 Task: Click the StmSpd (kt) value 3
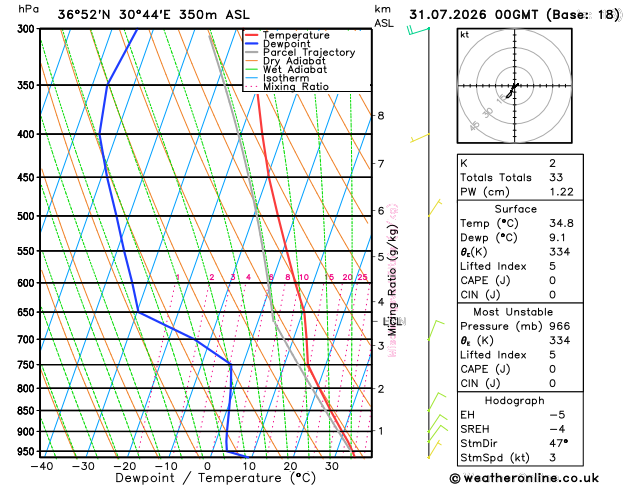click(x=553, y=458)
